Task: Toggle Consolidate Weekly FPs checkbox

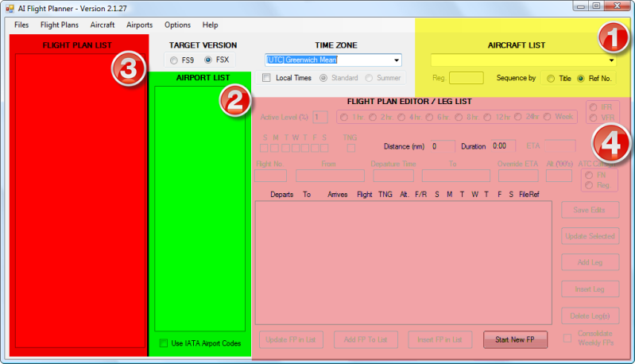Action: pyautogui.click(x=567, y=338)
